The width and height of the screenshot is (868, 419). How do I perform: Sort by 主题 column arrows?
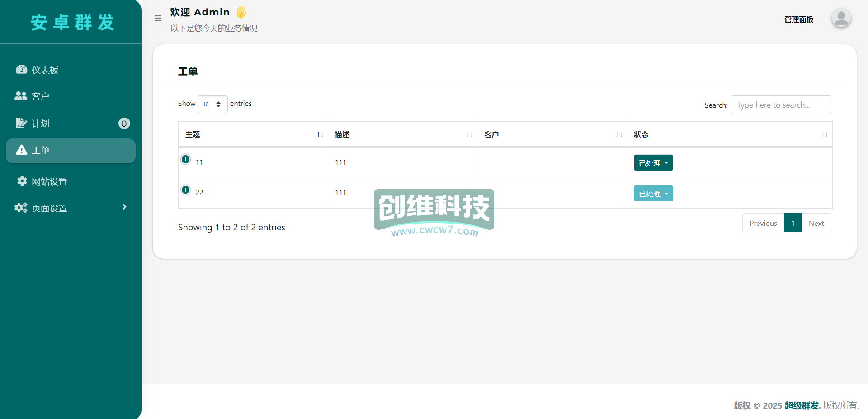(320, 135)
